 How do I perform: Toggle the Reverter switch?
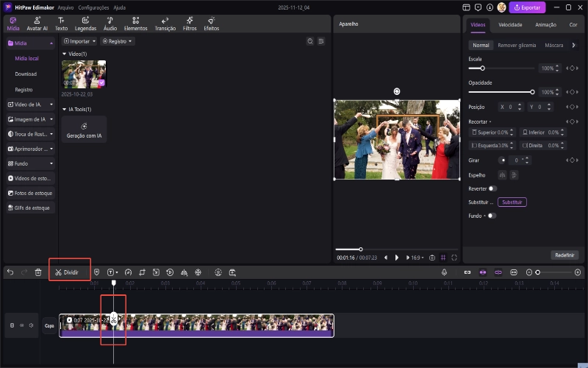492,188
